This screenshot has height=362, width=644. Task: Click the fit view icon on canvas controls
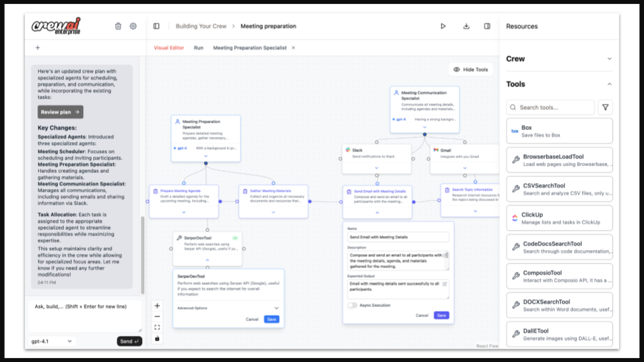click(x=157, y=327)
